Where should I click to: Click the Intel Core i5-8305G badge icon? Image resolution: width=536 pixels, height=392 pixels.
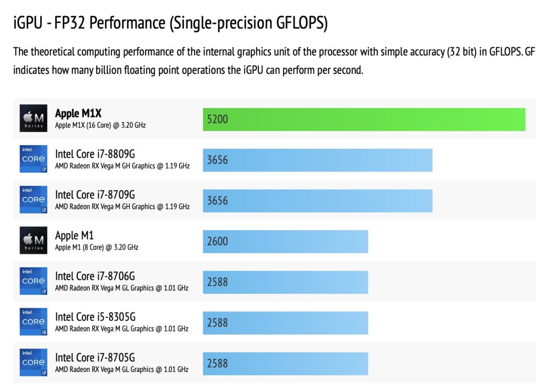click(x=33, y=321)
